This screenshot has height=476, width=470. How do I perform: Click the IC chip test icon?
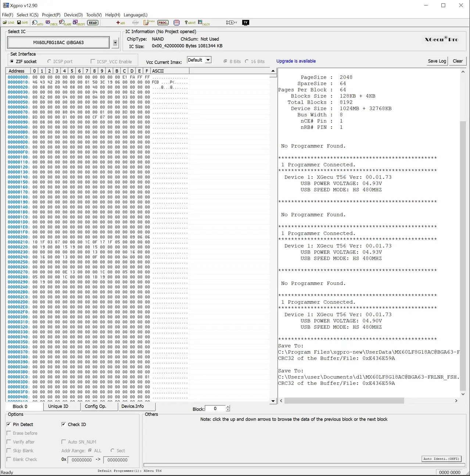(x=176, y=23)
